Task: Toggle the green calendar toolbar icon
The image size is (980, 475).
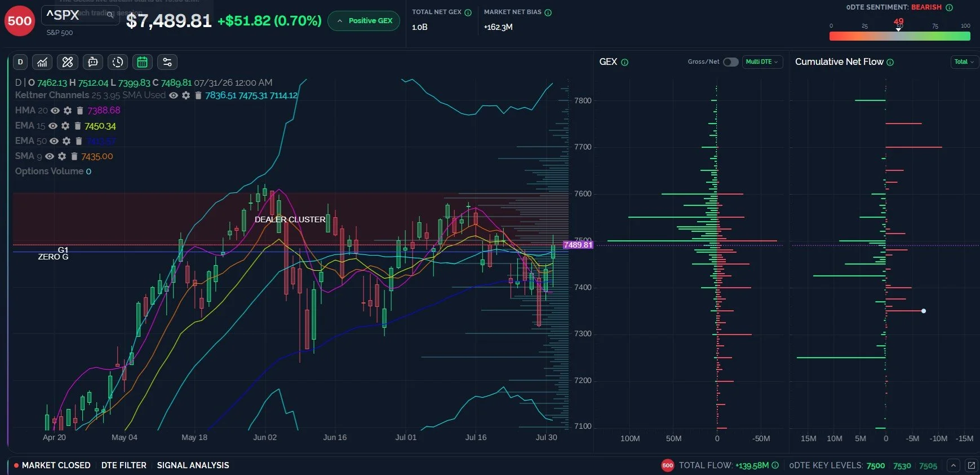Action: click(x=143, y=62)
